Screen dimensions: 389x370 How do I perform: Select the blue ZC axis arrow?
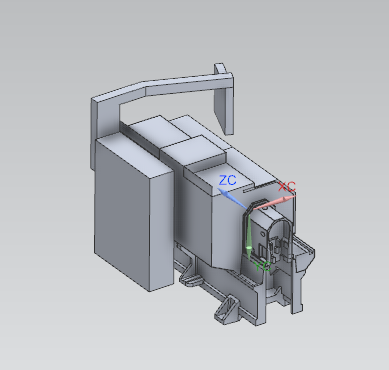(x=232, y=198)
